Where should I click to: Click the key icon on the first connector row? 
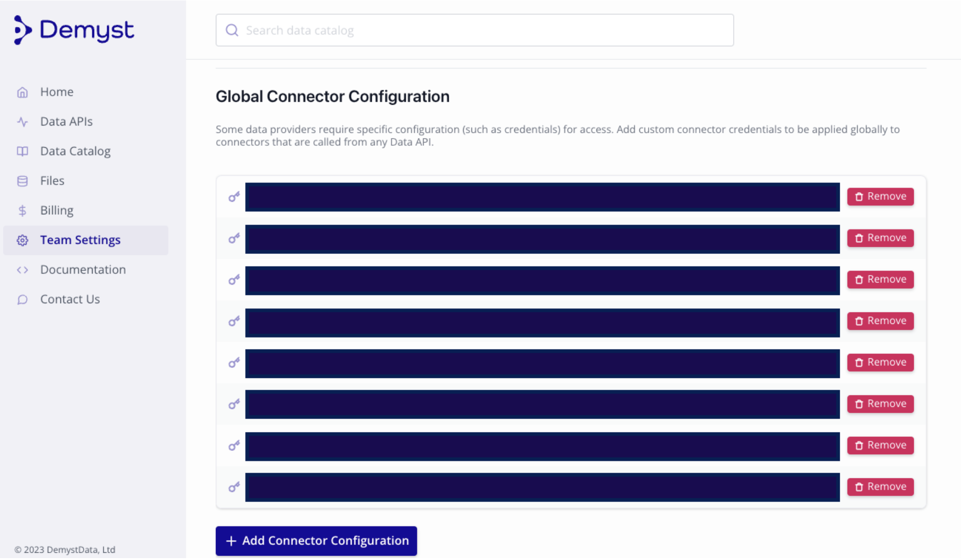tap(234, 197)
